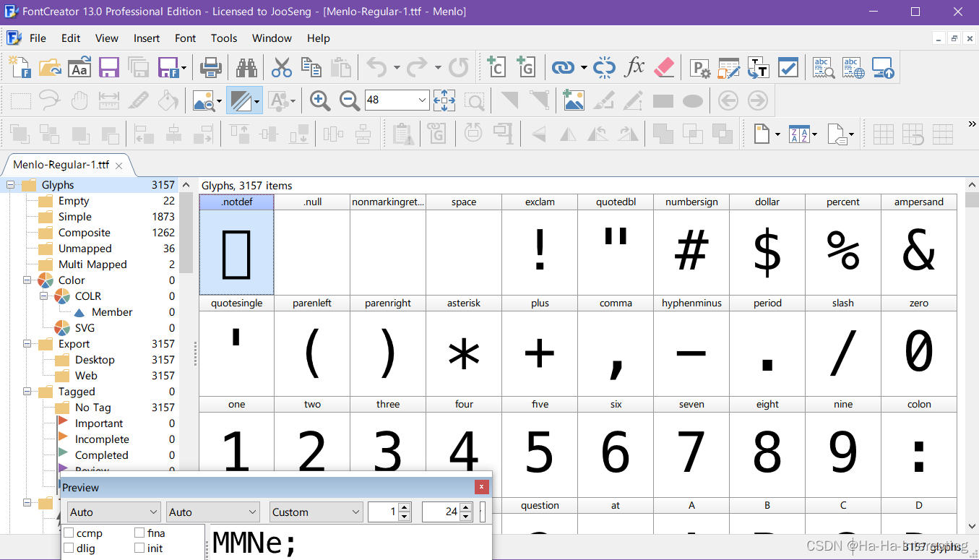Select the Composite category in the tree
Viewport: 979px width, 560px height.
pyautogui.click(x=84, y=233)
